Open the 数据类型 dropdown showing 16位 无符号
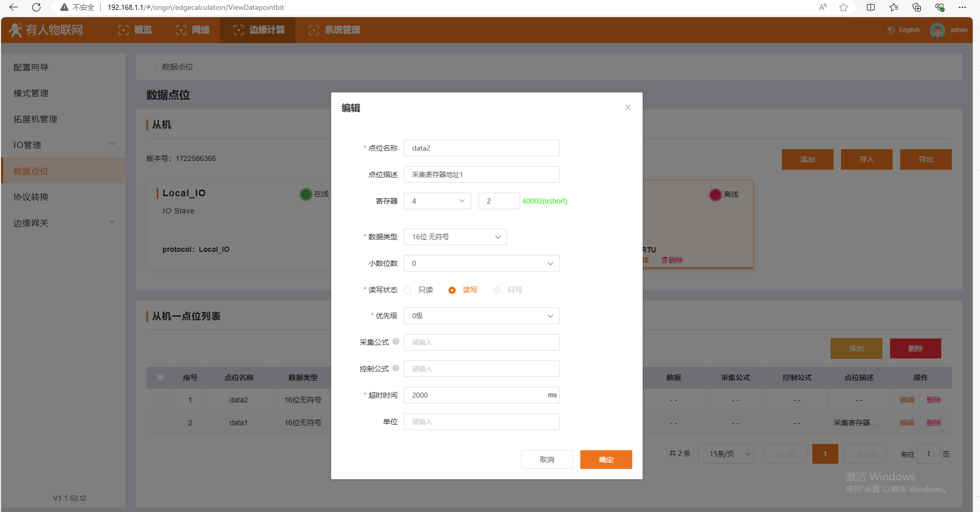The image size is (980, 512). point(455,237)
